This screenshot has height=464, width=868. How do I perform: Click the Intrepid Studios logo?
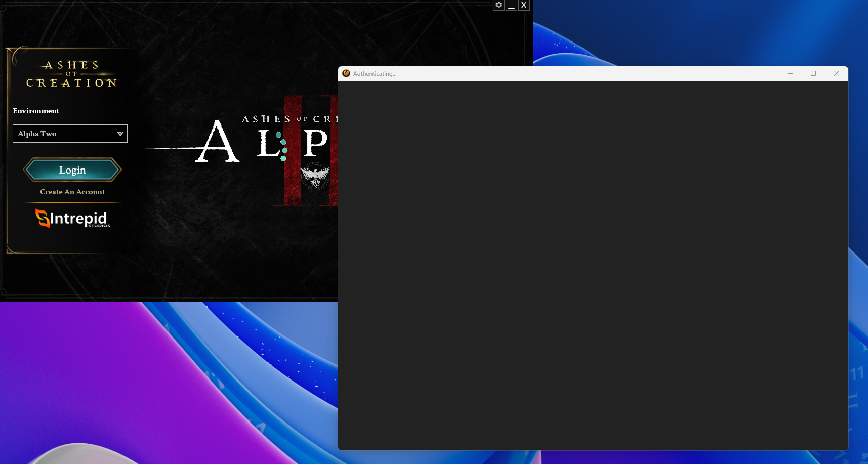coord(72,219)
